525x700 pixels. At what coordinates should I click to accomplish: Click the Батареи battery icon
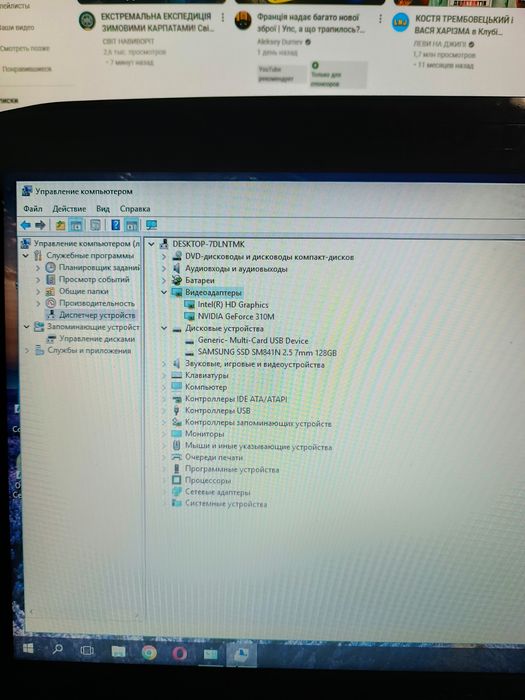pyautogui.click(x=177, y=280)
